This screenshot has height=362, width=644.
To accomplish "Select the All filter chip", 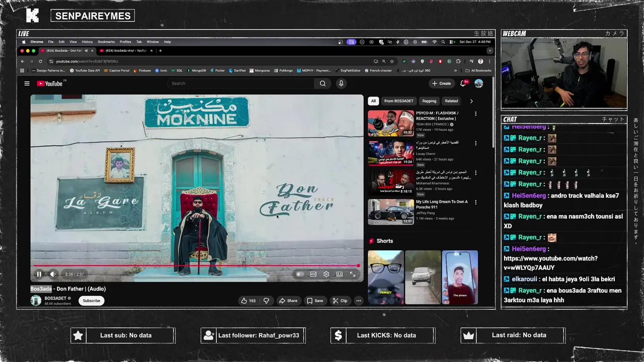I will tap(373, 101).
